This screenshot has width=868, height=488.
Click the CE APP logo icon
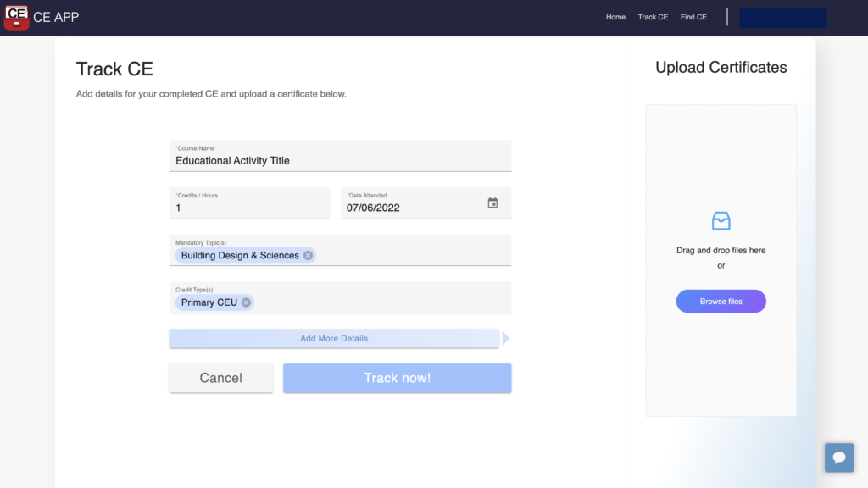(16, 17)
